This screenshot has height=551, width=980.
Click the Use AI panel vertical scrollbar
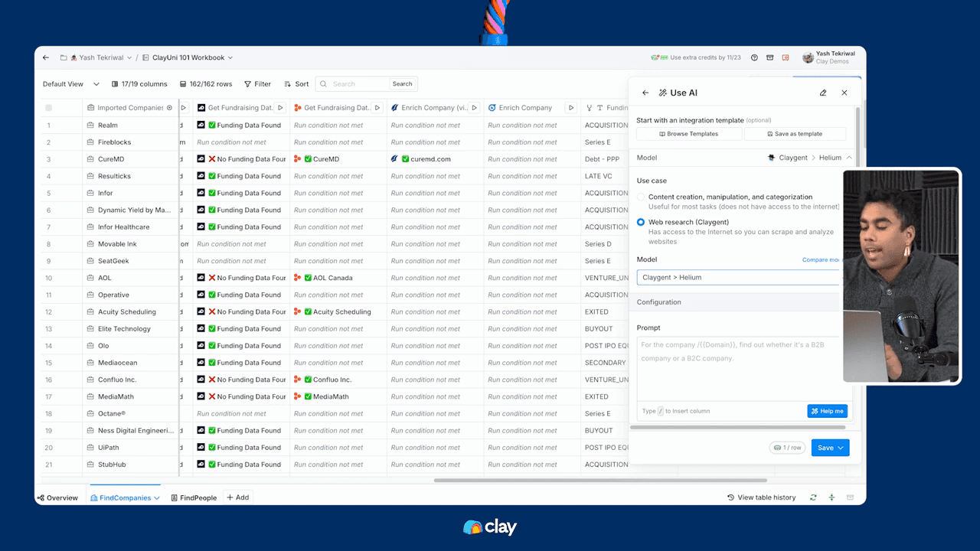coord(857,136)
